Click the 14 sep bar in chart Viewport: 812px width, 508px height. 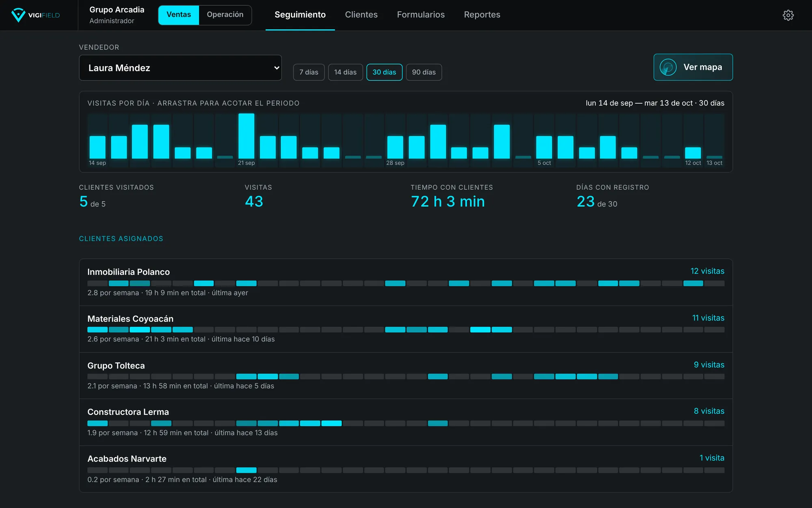click(97, 147)
